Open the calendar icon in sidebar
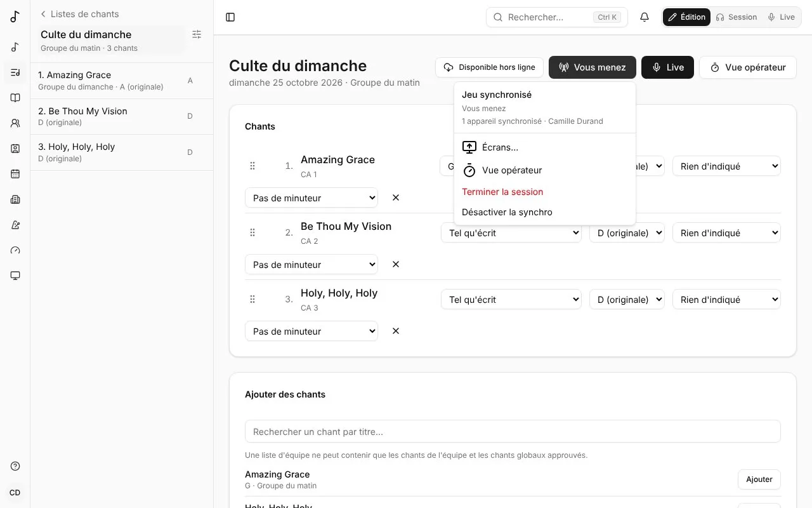The height and width of the screenshot is (508, 812). (15, 174)
